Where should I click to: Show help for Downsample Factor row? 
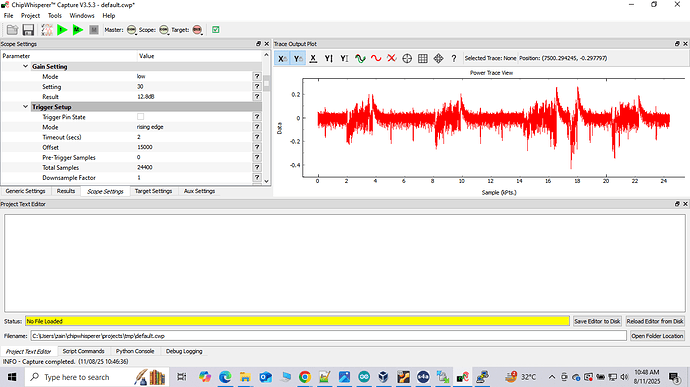click(257, 177)
